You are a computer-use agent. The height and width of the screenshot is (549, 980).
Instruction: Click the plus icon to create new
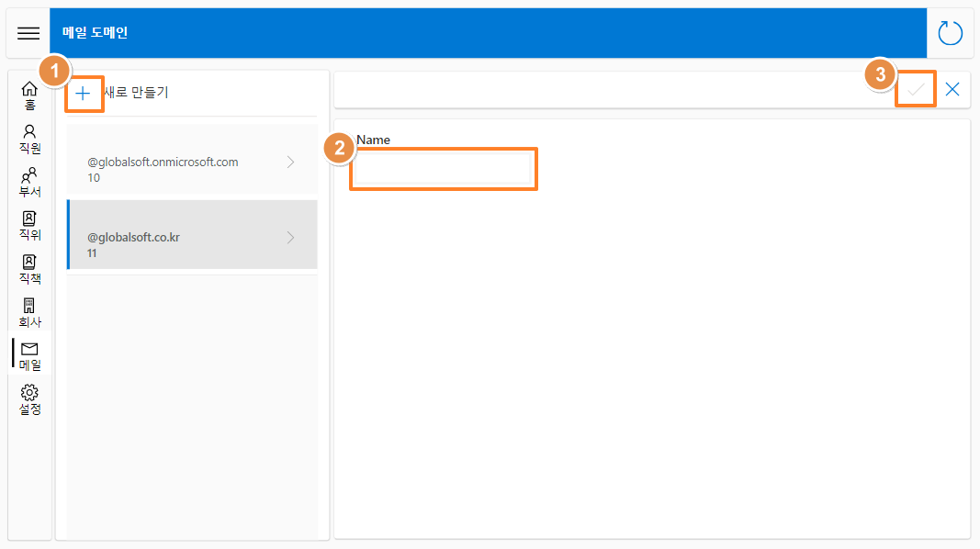83,94
